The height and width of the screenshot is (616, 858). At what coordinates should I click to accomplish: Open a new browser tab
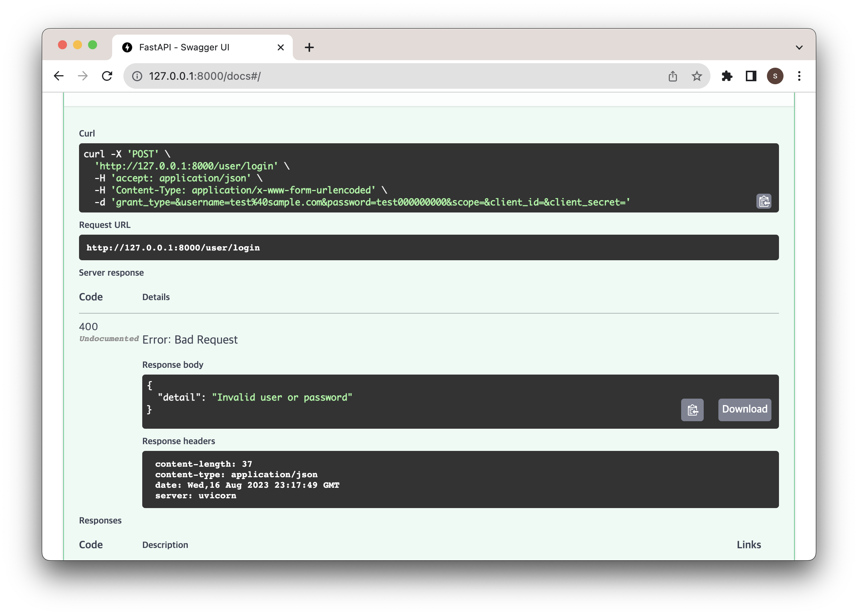[x=309, y=47]
